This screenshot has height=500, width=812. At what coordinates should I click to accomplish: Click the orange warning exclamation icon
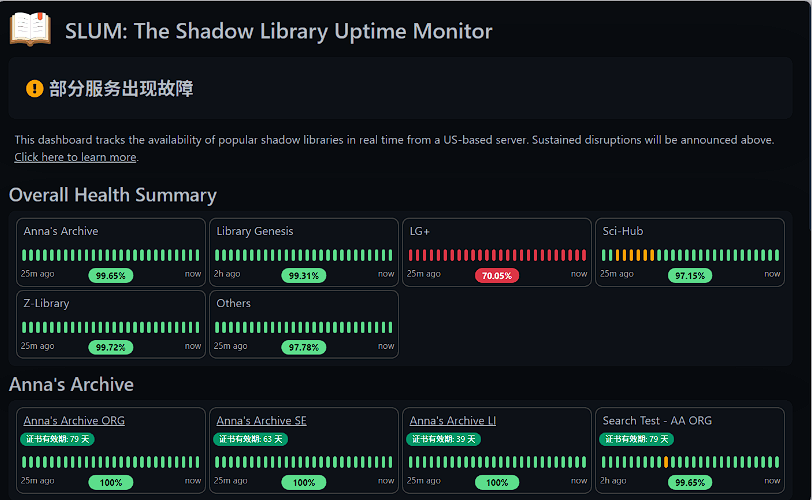tap(35, 89)
